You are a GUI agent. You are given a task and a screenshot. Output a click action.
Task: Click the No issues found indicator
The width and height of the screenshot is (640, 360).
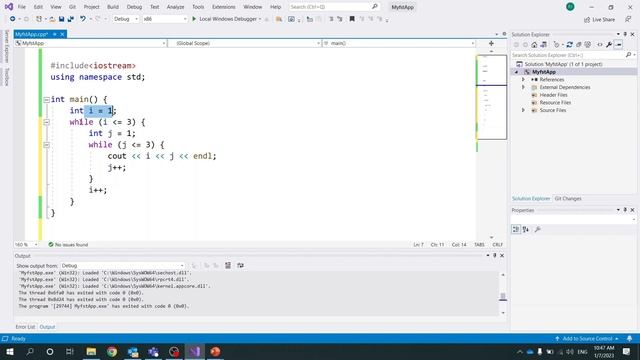(x=68, y=244)
